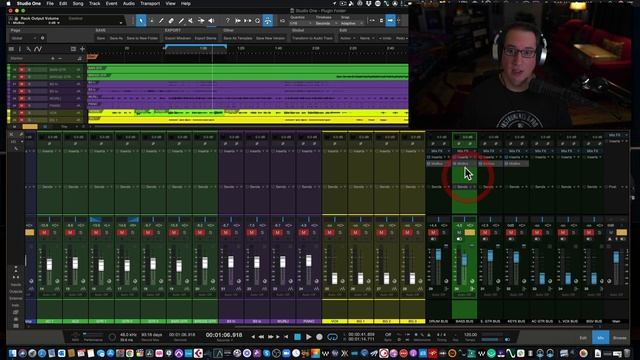Click the loop range in the timeline ruler
Viewport: 640px width, 360px height.
[196, 47]
